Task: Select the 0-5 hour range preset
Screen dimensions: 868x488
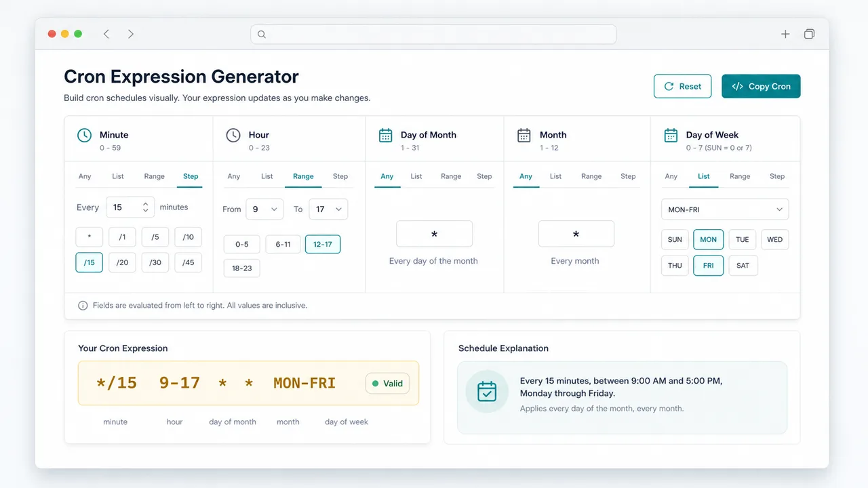Action: pyautogui.click(x=242, y=244)
